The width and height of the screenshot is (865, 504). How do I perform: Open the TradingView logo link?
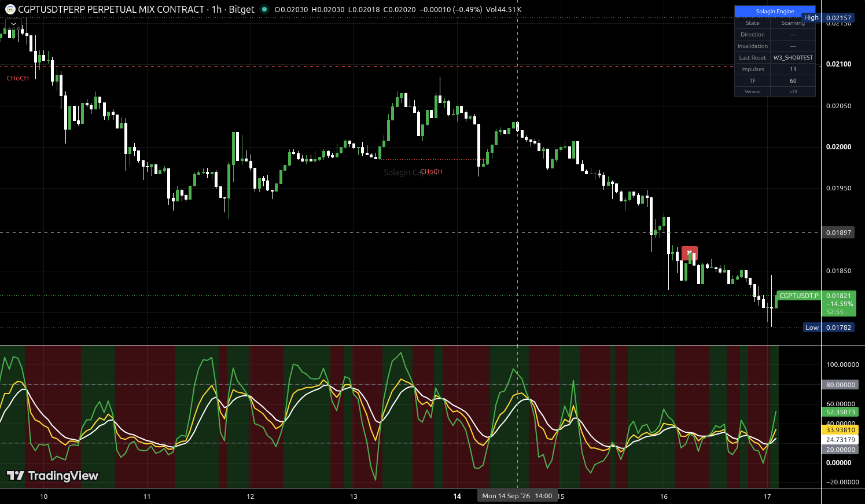(53, 476)
